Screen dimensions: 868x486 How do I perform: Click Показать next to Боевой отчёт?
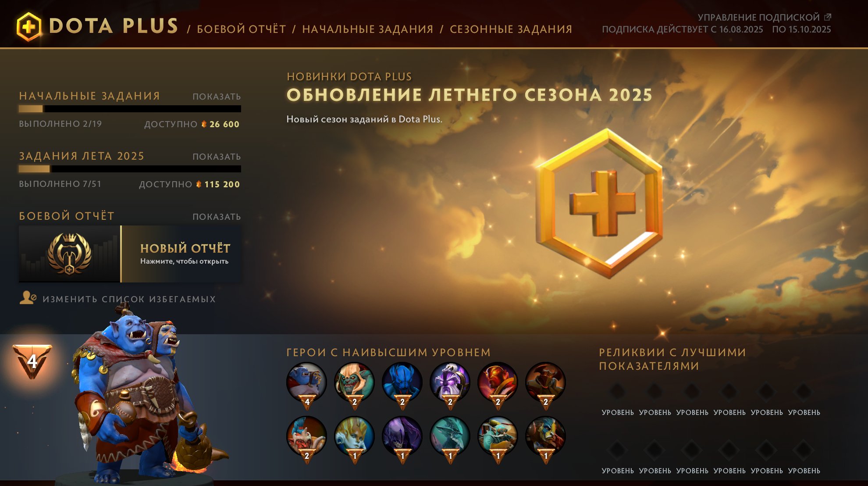[217, 217]
